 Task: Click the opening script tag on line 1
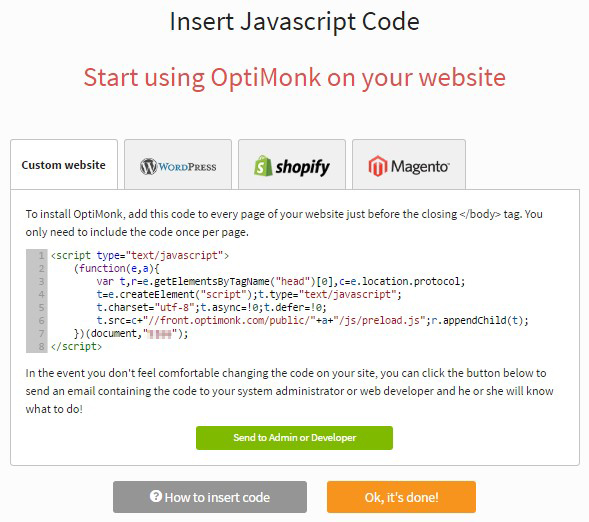[x=140, y=255]
